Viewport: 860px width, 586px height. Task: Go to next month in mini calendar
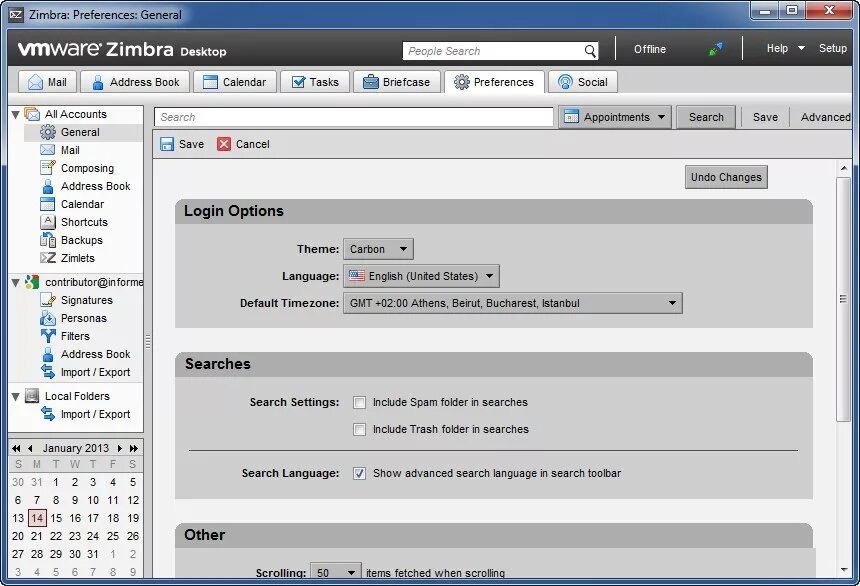tap(120, 448)
